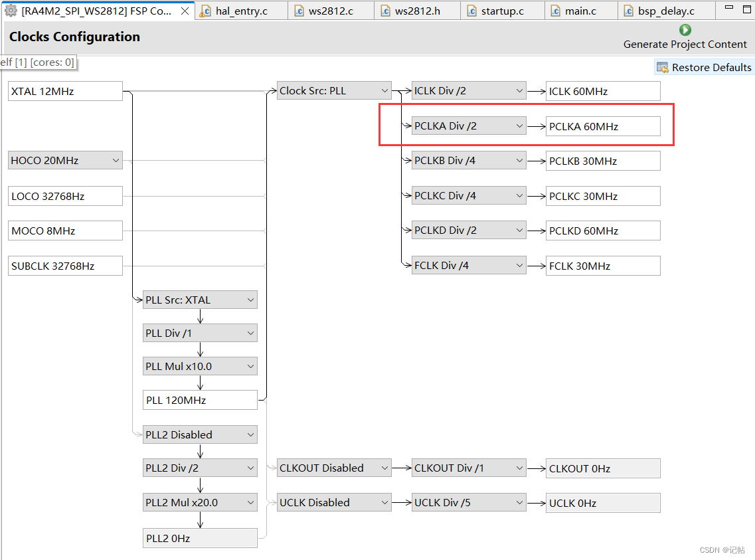Image resolution: width=755 pixels, height=560 pixels.
Task: Click the PCLKD 60MHz output field
Action: pos(603,231)
